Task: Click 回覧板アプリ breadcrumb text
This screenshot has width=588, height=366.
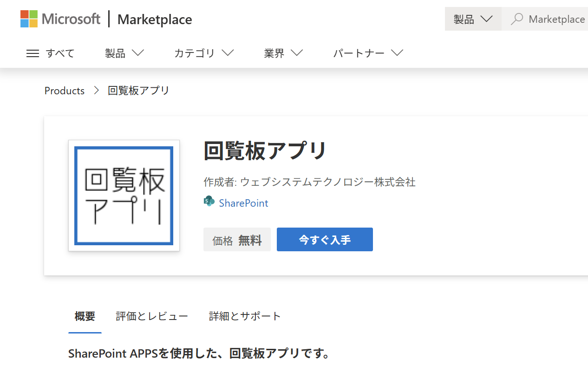Action: 138,91
